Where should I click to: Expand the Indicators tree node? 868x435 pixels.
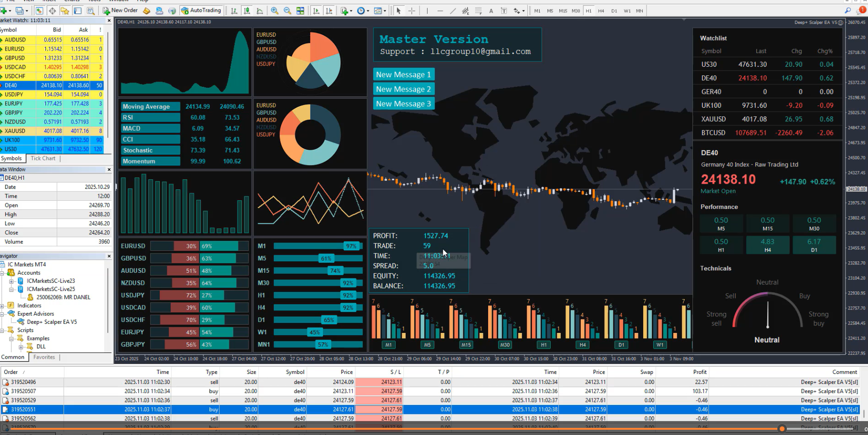pos(2,306)
